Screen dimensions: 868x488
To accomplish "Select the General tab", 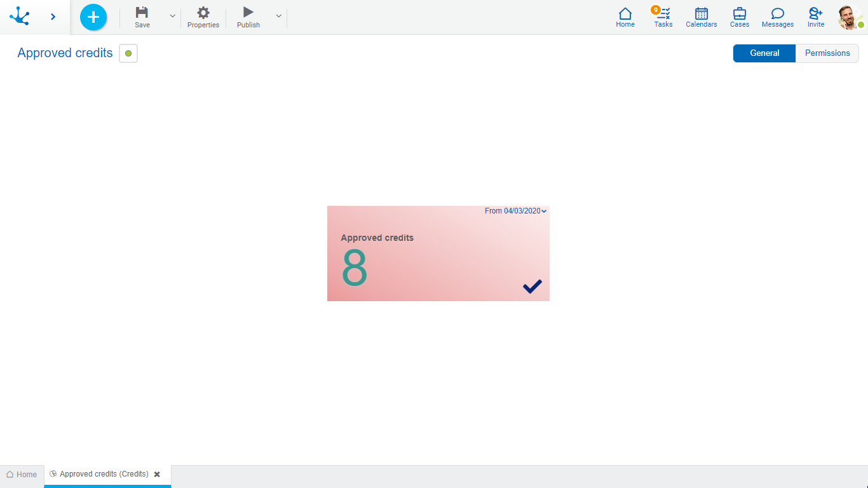I will click(764, 53).
